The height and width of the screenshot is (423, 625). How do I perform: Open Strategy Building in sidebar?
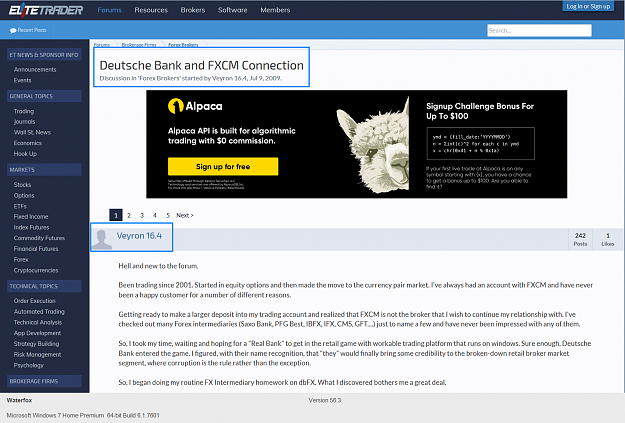pyautogui.click(x=36, y=344)
